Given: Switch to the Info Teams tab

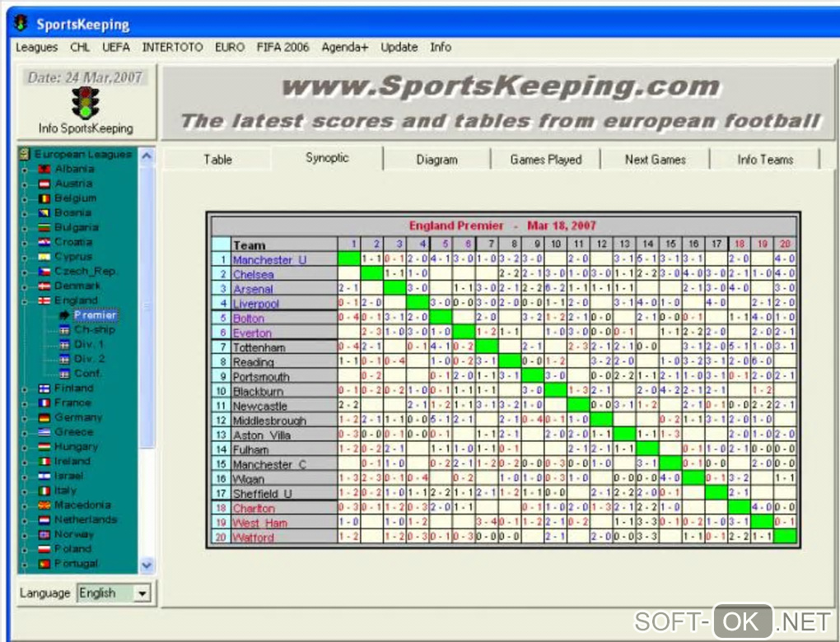Looking at the screenshot, I should (x=765, y=160).
